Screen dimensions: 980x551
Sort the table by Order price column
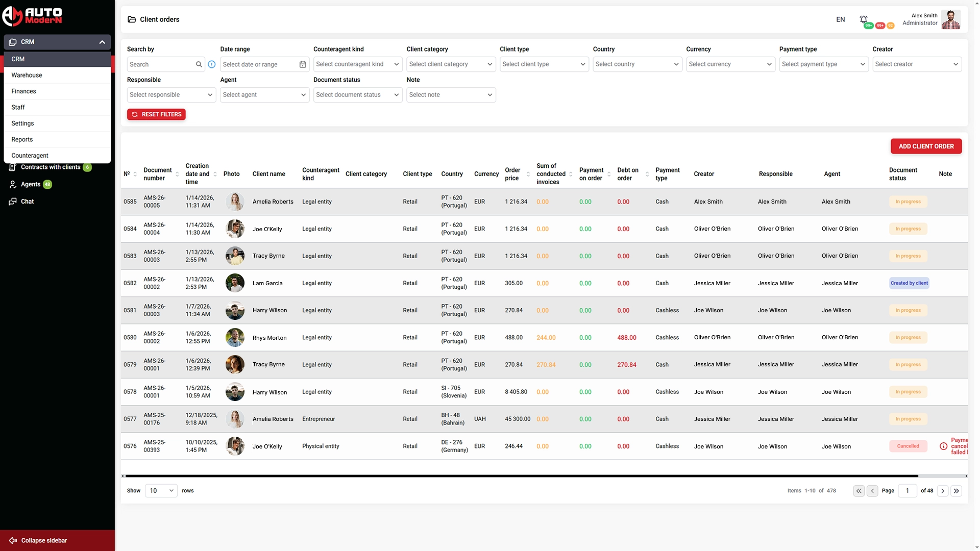pyautogui.click(x=528, y=174)
